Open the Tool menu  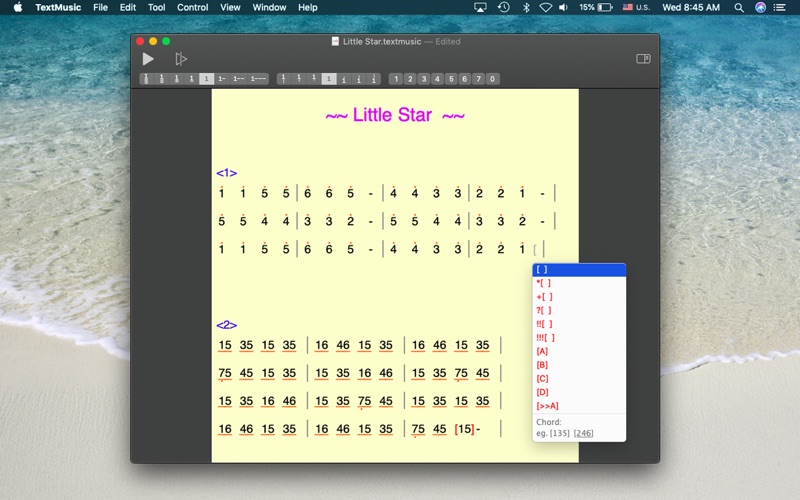point(156,7)
